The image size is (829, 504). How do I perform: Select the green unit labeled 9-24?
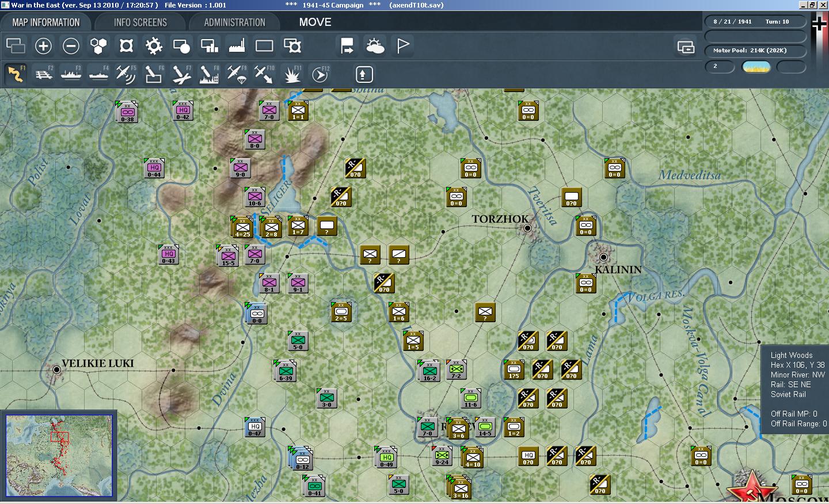pos(442,456)
